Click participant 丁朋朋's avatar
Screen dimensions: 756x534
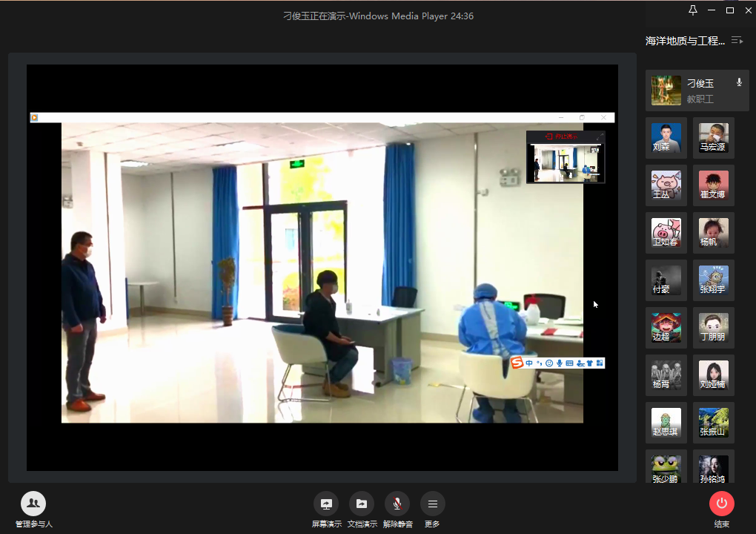pos(713,328)
